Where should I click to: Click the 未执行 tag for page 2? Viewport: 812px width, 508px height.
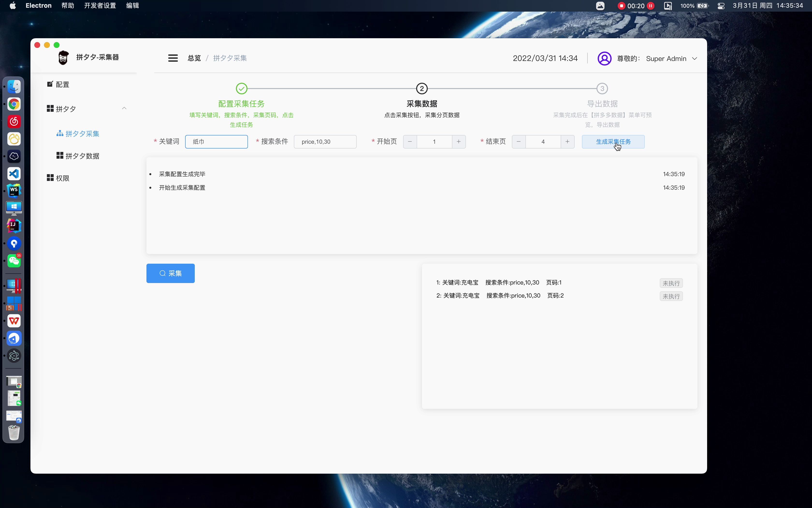[671, 296]
